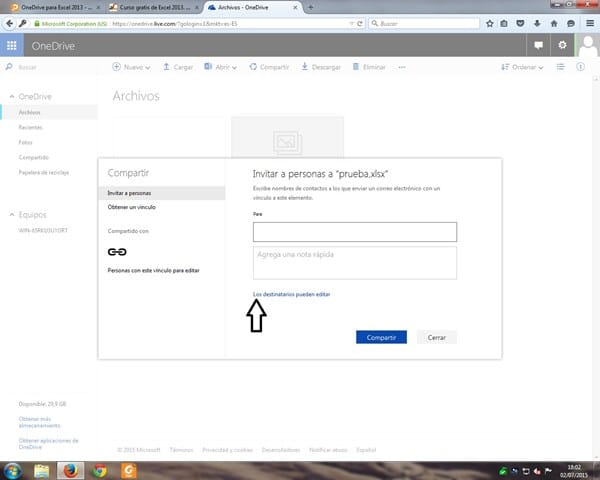Viewport: 600px width, 480px height.
Task: Click the Cargar upload toolbar item
Action: pos(178,67)
